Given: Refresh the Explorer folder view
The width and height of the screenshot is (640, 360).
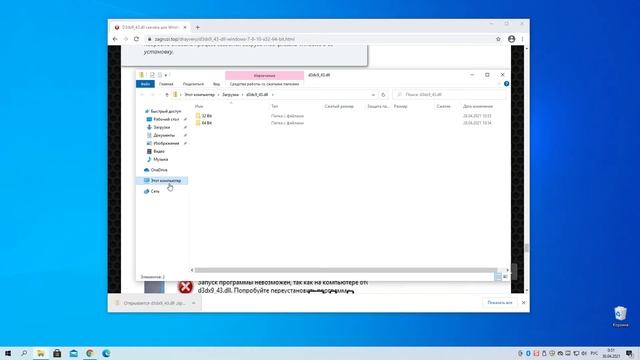Looking at the screenshot, I should pos(383,95).
